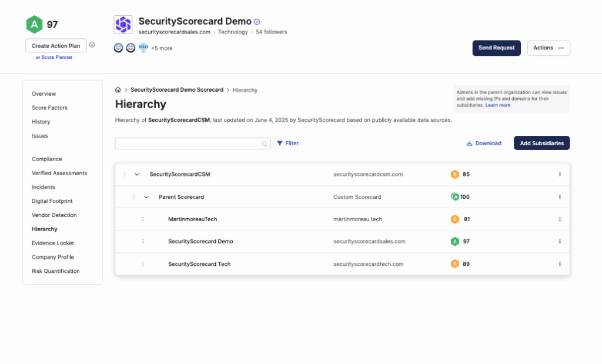The height and width of the screenshot is (364, 602).
Task: Open the info icon beside Create Action Plan
Action: (92, 45)
